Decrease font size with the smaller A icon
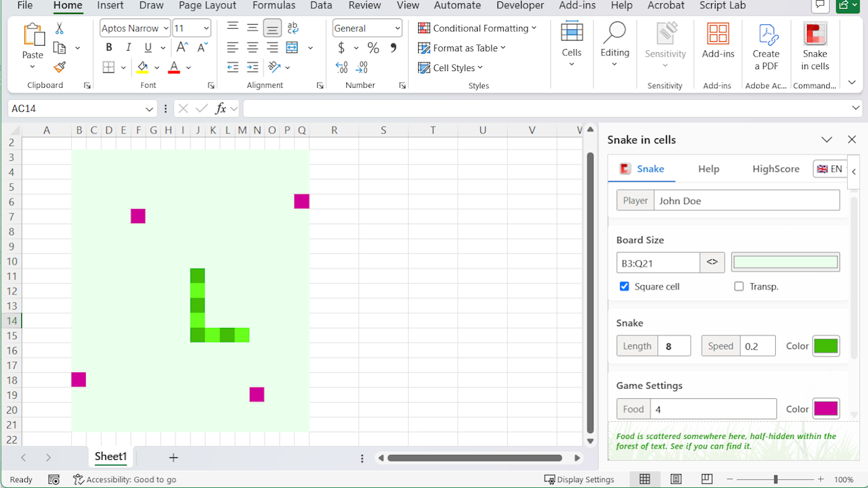868x488 pixels. (x=202, y=48)
